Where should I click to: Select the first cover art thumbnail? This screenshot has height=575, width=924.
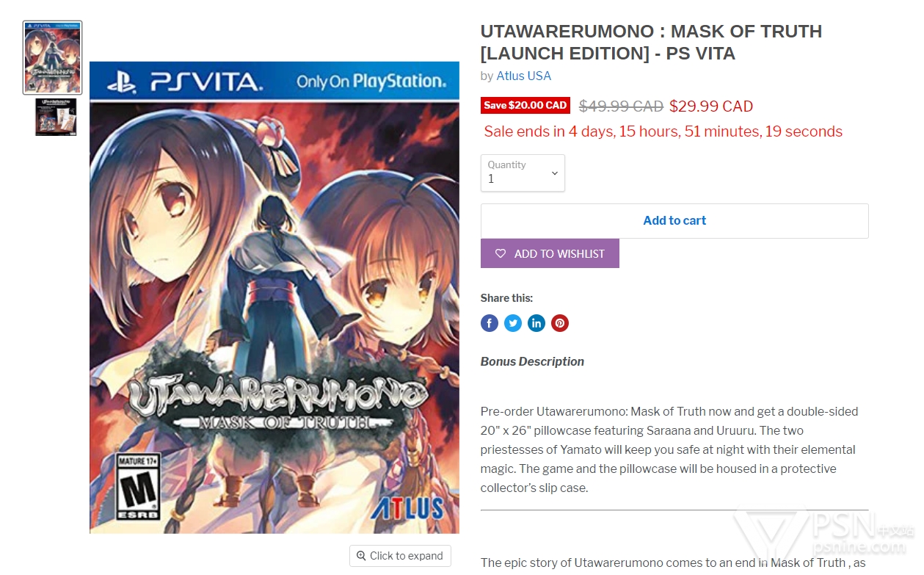[x=53, y=58]
